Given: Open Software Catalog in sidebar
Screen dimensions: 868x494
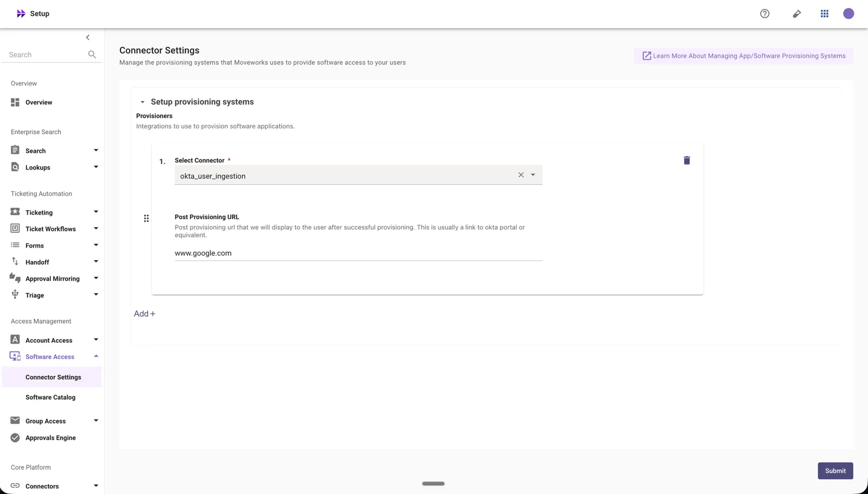Looking at the screenshot, I should click(50, 397).
